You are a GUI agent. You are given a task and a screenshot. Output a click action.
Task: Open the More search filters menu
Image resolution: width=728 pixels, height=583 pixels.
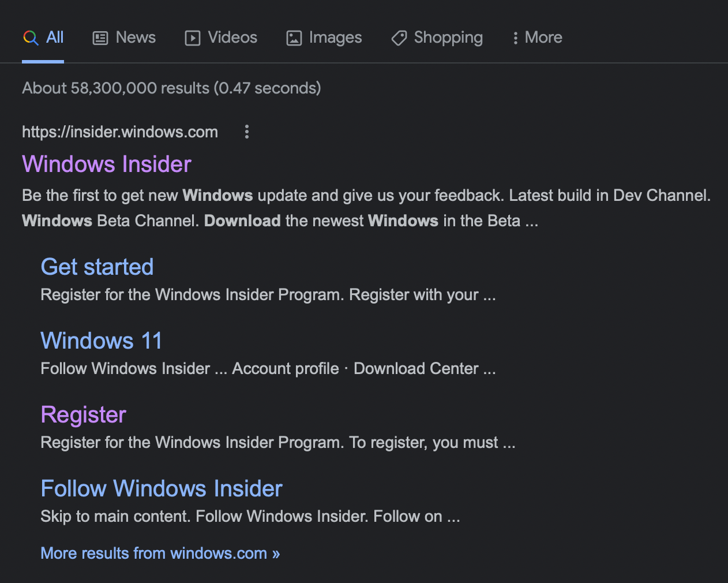(x=537, y=38)
